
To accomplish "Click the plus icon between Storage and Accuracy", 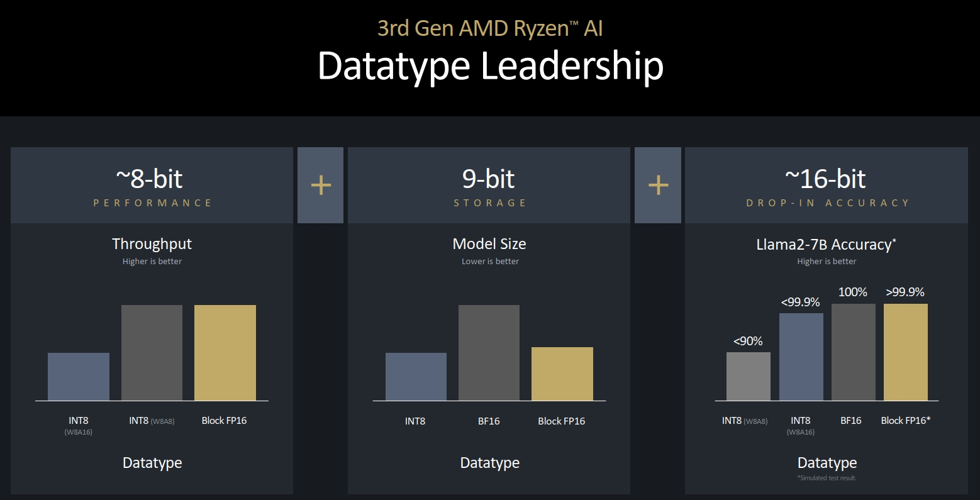I will pyautogui.click(x=658, y=185).
